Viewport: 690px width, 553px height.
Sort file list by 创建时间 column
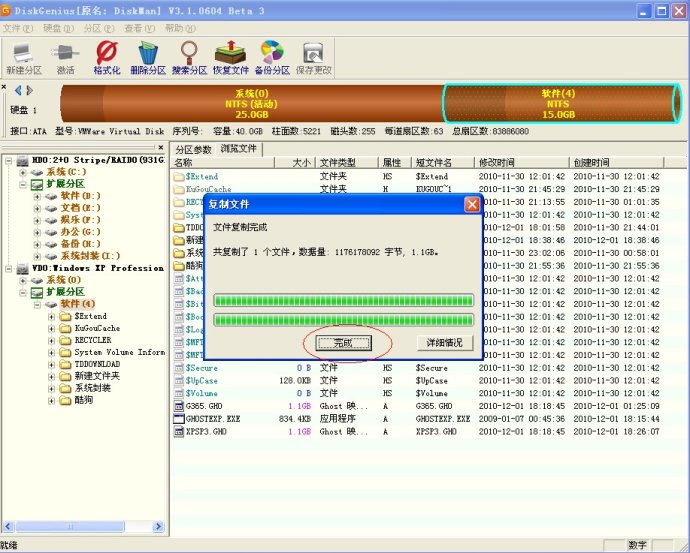point(616,163)
